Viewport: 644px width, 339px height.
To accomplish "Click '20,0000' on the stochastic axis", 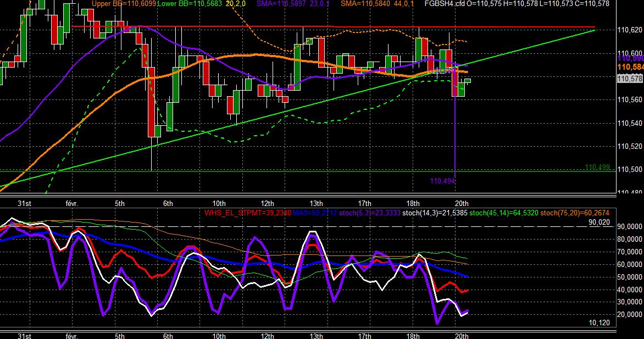I will point(630,315).
